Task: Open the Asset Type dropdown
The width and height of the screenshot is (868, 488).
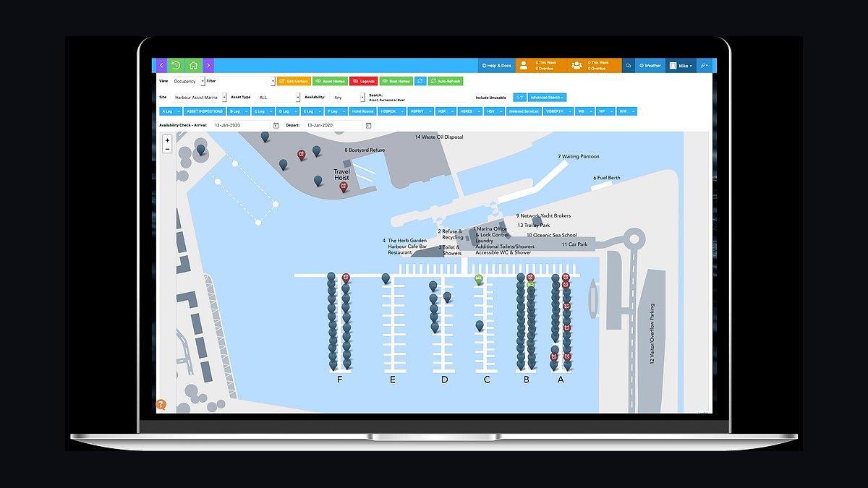Action: coord(278,97)
